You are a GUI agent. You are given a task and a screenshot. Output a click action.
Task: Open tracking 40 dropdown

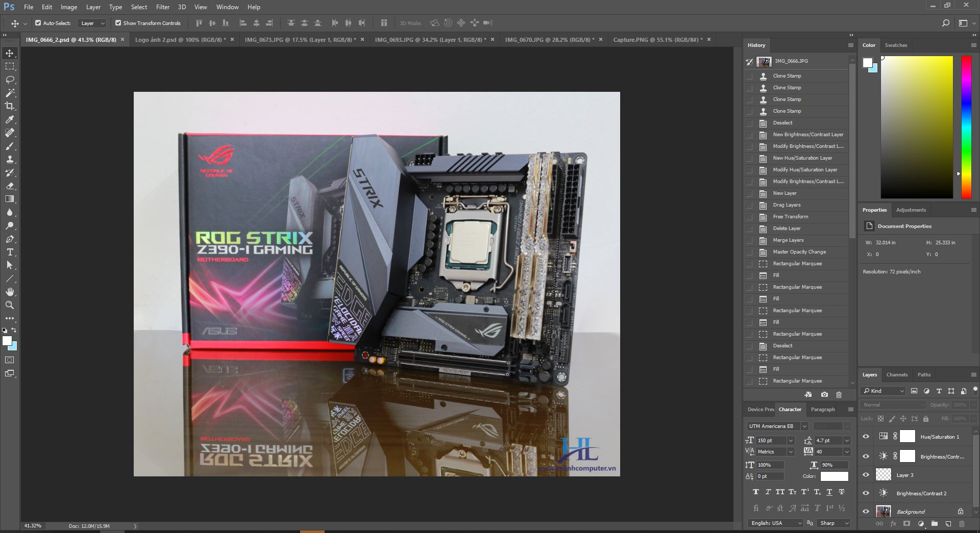coord(847,452)
